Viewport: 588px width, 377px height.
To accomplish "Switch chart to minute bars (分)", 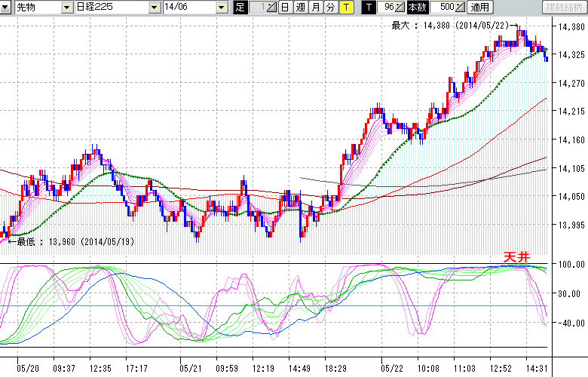I will click(x=330, y=8).
